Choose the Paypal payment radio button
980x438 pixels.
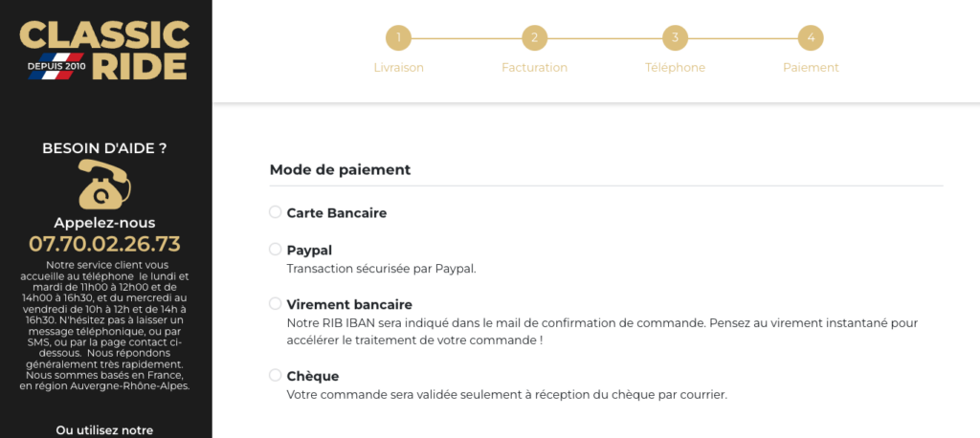(275, 250)
